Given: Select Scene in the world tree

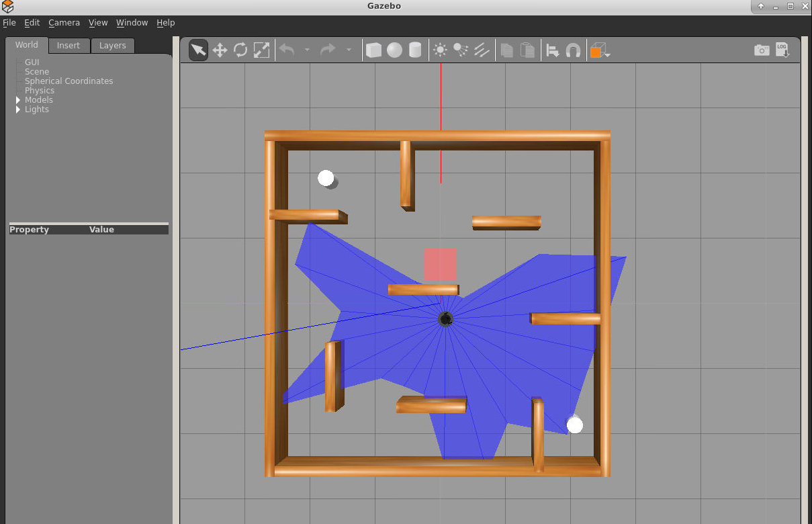Looking at the screenshot, I should coord(37,72).
